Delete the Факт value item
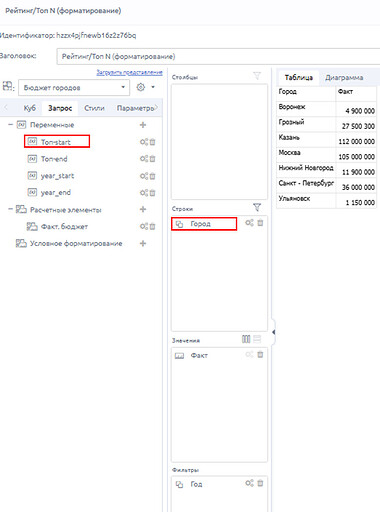Screen dimensions: 380x512 point(260,355)
